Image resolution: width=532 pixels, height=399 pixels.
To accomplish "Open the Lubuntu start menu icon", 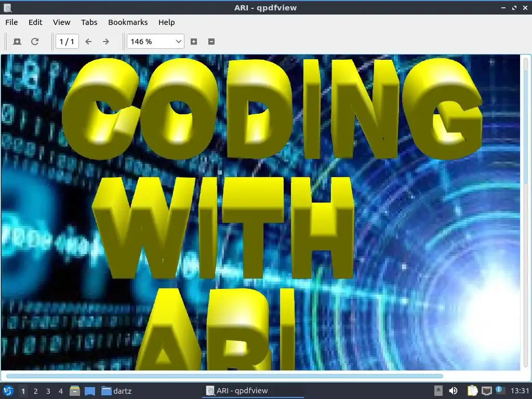I will point(8,391).
